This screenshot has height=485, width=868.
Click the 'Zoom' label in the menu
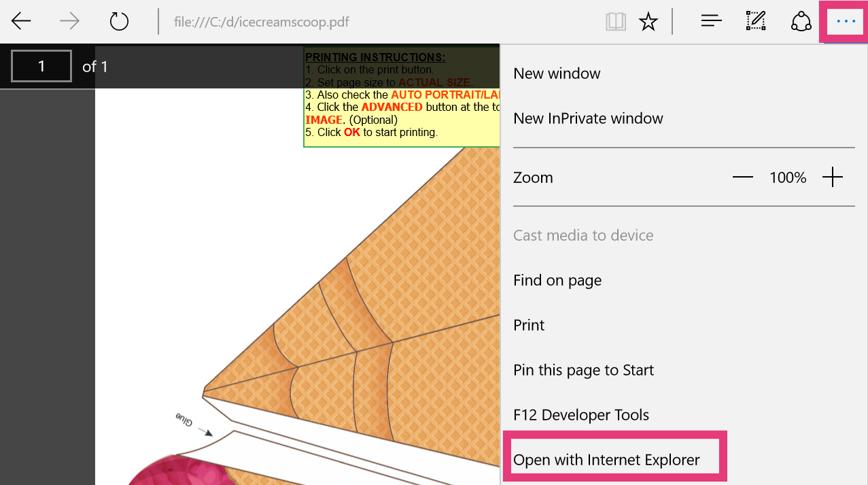point(533,178)
